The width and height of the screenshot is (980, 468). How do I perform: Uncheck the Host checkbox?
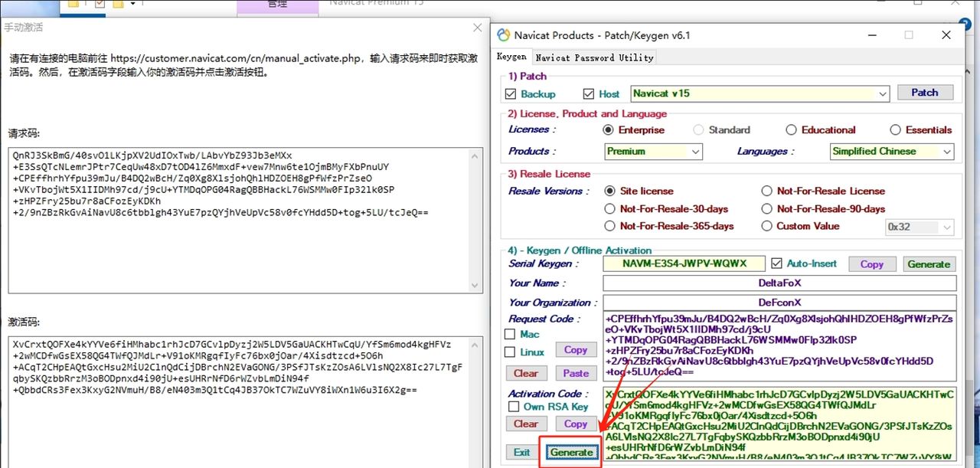pyautogui.click(x=588, y=94)
